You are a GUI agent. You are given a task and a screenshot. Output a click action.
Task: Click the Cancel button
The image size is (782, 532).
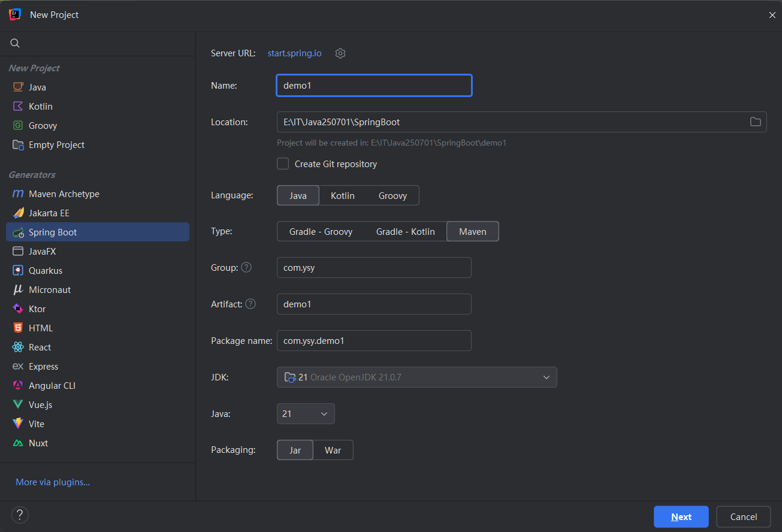click(x=744, y=516)
